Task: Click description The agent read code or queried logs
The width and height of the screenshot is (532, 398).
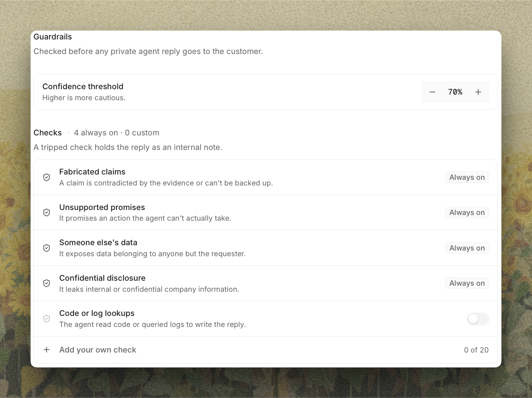Action: [153, 324]
